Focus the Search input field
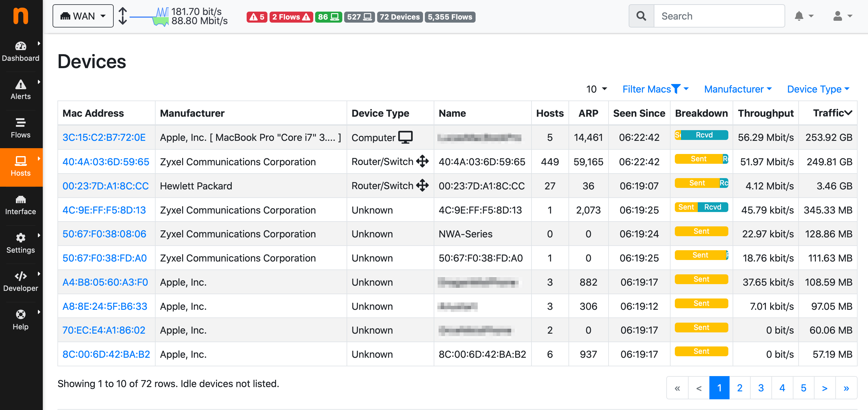The height and width of the screenshot is (410, 868). [719, 16]
